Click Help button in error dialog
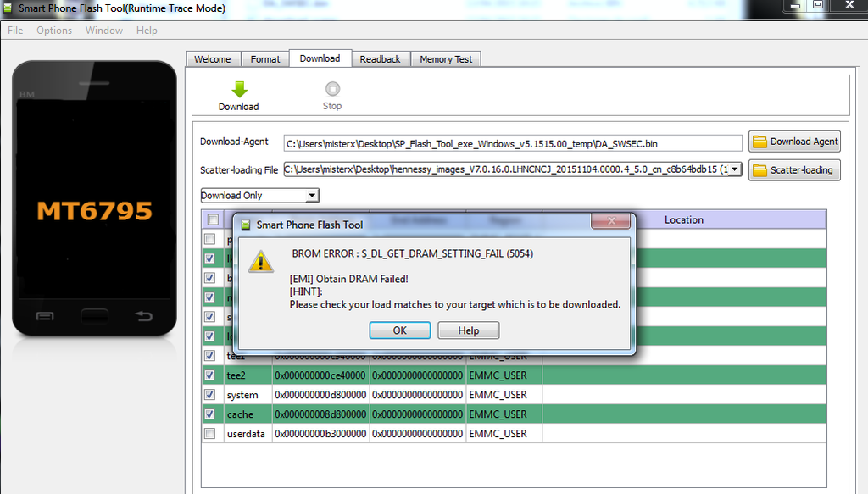This screenshot has height=494, width=868. [x=468, y=330]
